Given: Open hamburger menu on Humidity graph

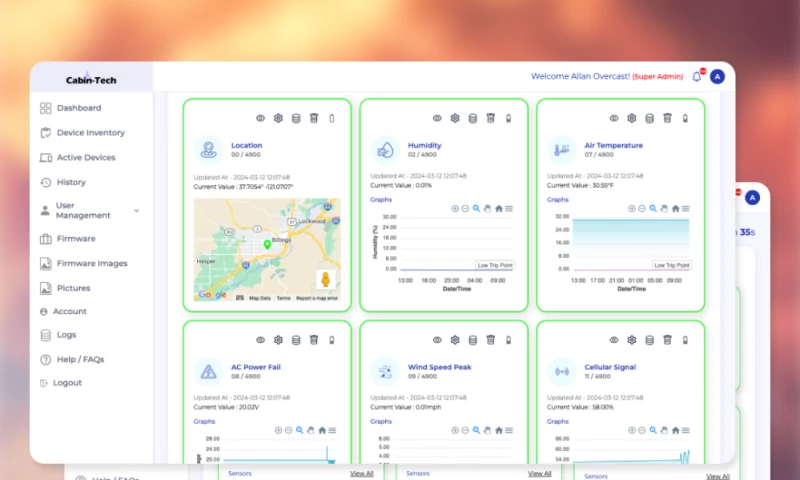Looking at the screenshot, I should tap(510, 208).
